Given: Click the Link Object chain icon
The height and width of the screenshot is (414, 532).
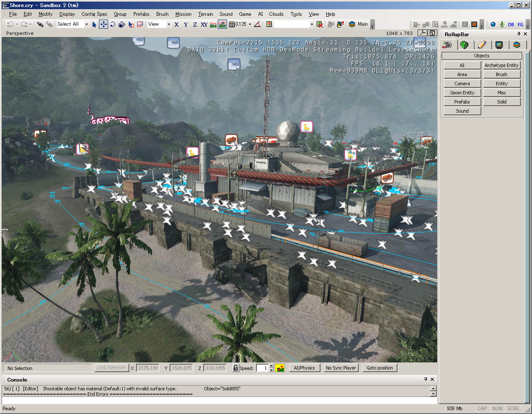Looking at the screenshot, I should pos(40,25).
